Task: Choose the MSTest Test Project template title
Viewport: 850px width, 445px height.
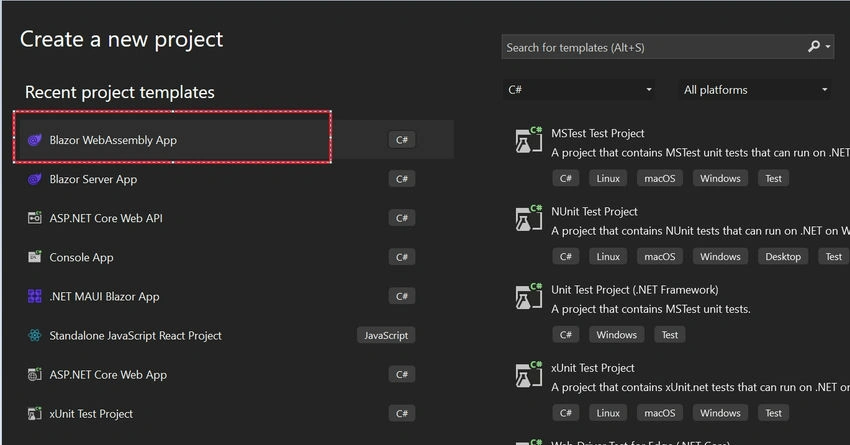Action: point(597,133)
